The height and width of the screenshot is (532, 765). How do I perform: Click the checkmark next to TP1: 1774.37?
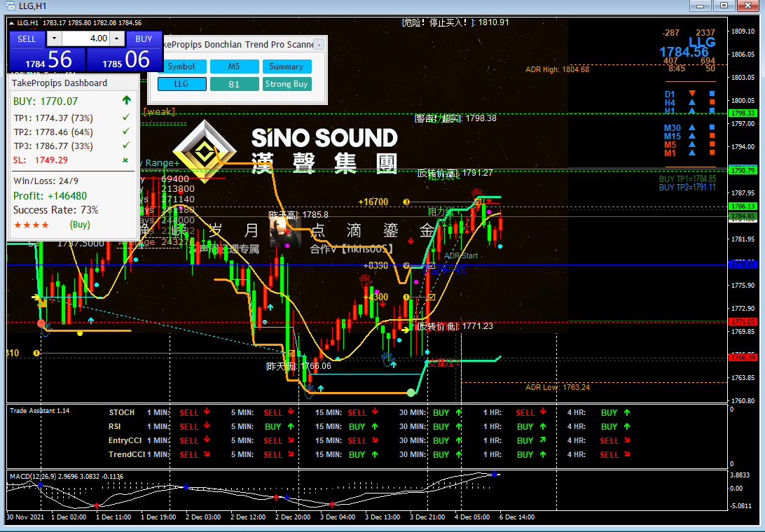[126, 117]
